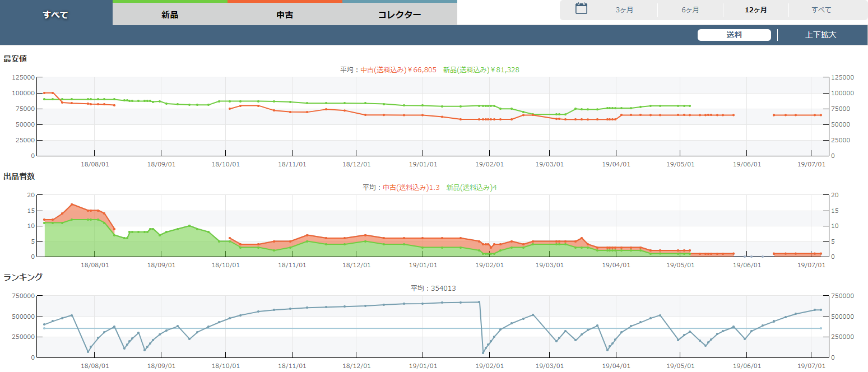Click the 上下拡大 button

click(820, 35)
